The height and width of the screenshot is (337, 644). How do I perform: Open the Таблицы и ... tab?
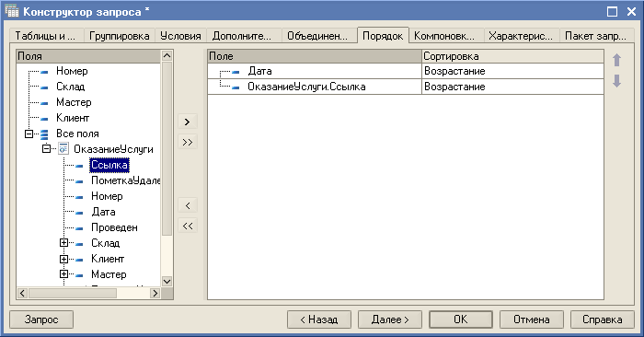click(x=46, y=36)
